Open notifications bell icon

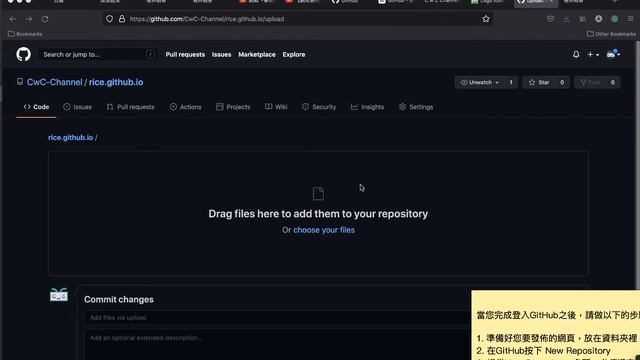click(576, 54)
